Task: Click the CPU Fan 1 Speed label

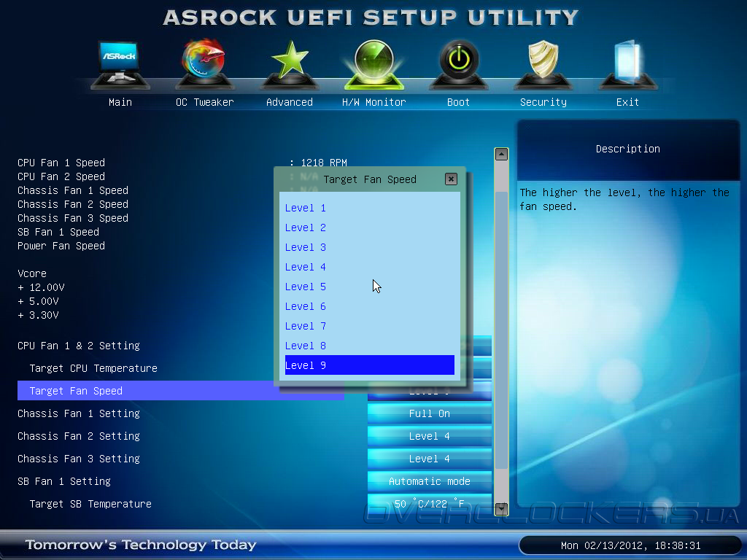Action: point(61,163)
